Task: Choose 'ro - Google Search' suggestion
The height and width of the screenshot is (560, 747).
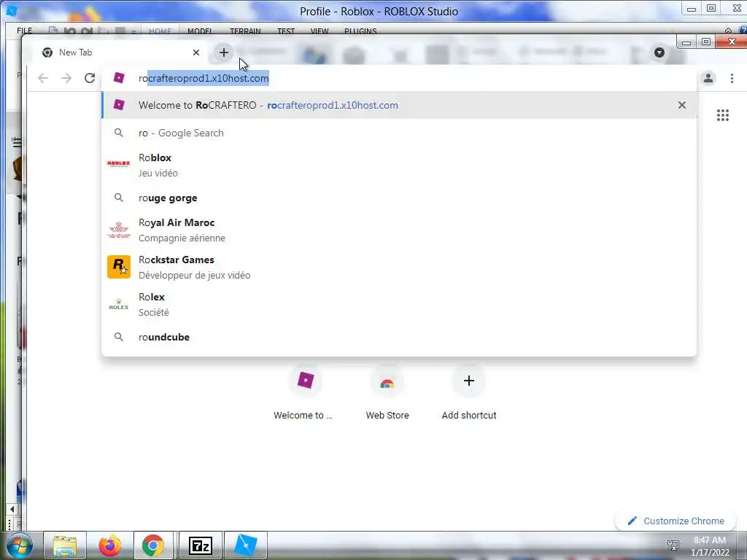Action: (399, 133)
